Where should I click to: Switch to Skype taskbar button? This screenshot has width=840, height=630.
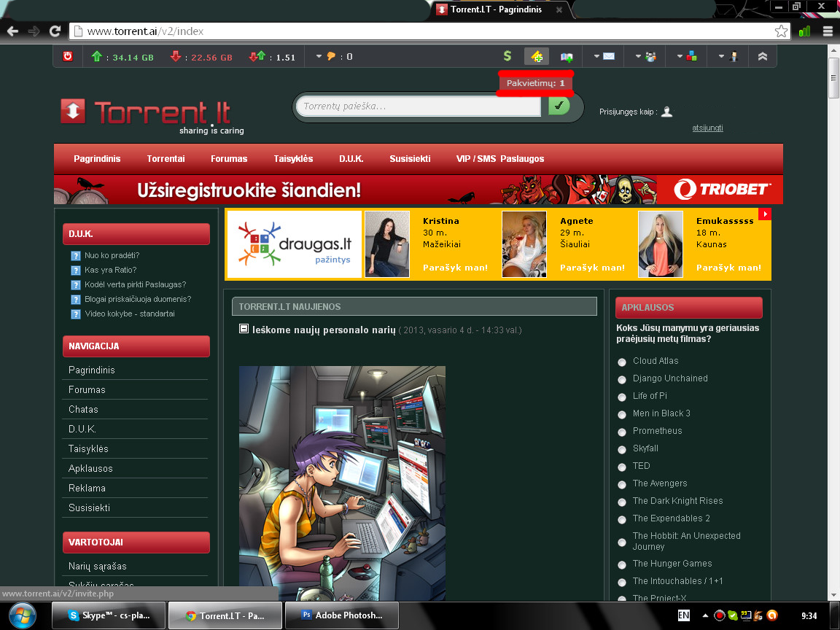pyautogui.click(x=109, y=615)
